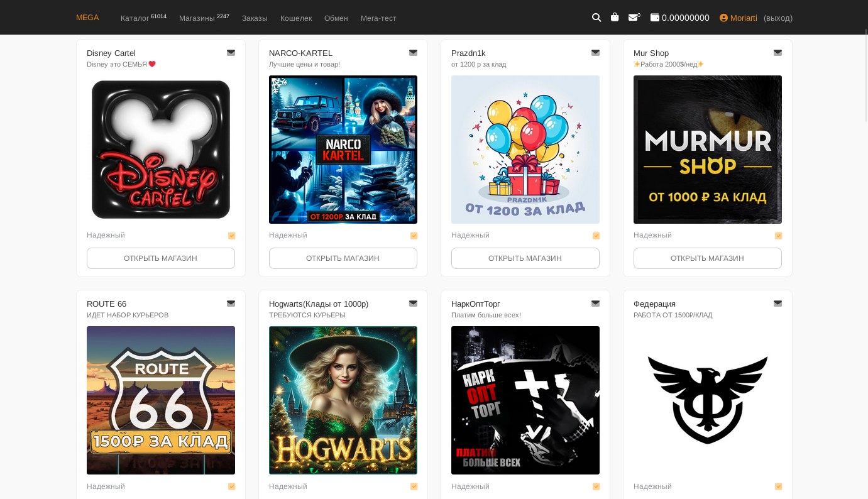Click the MEGA logo link
868x499 pixels.
(x=87, y=18)
